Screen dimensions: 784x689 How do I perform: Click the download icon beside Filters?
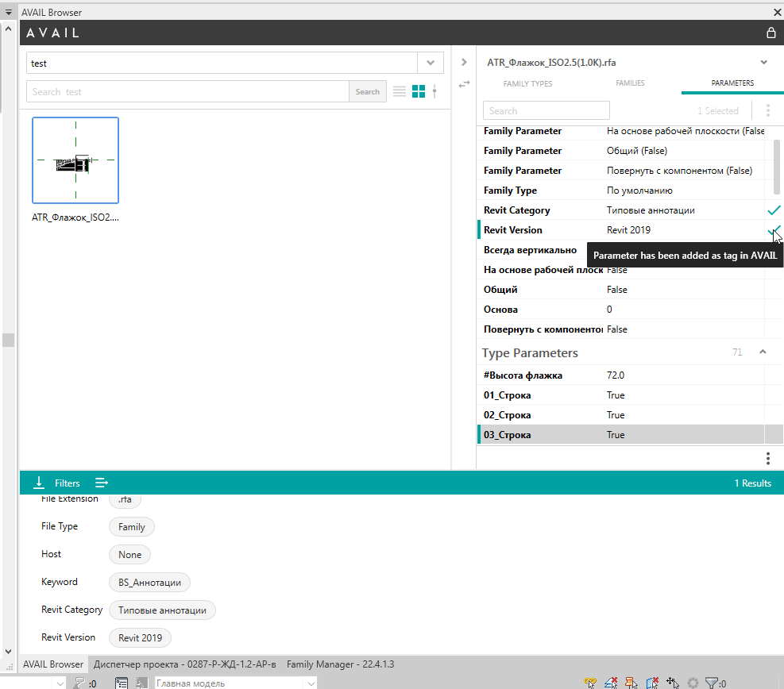38,483
